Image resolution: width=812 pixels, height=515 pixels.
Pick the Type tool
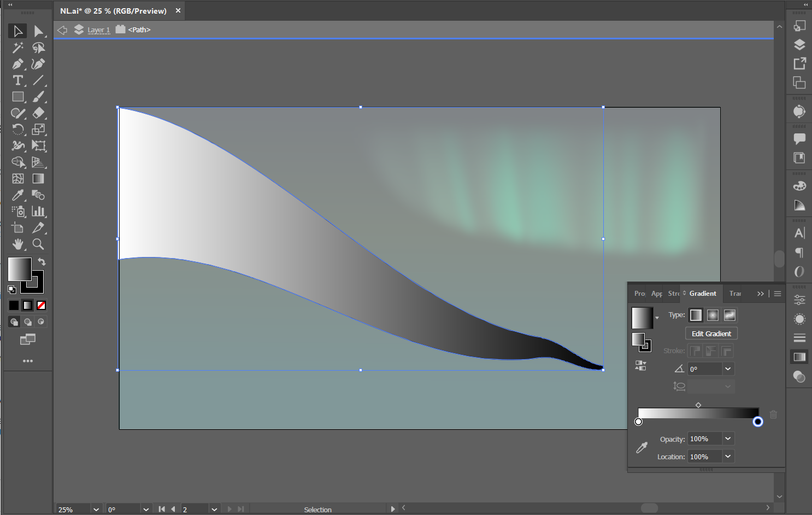(18, 80)
